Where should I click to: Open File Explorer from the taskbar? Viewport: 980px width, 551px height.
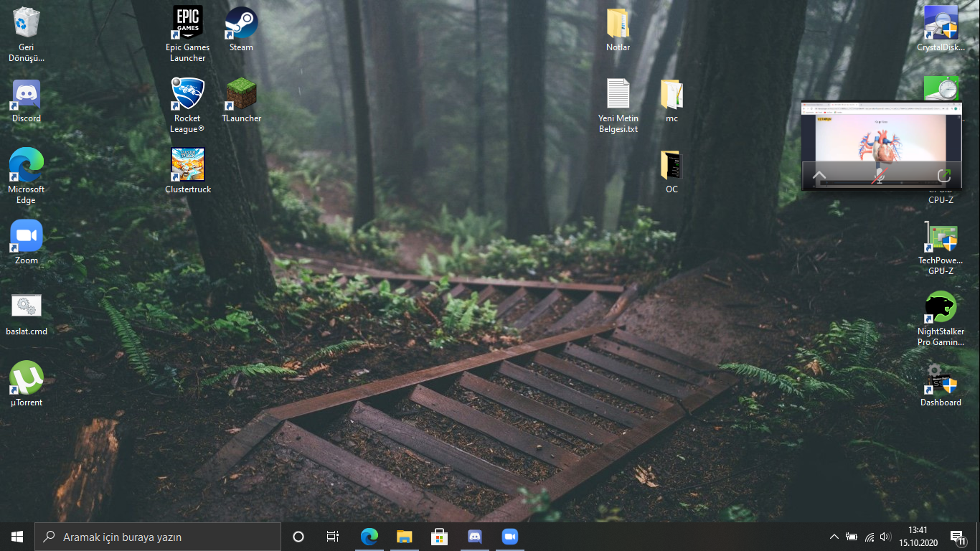405,537
